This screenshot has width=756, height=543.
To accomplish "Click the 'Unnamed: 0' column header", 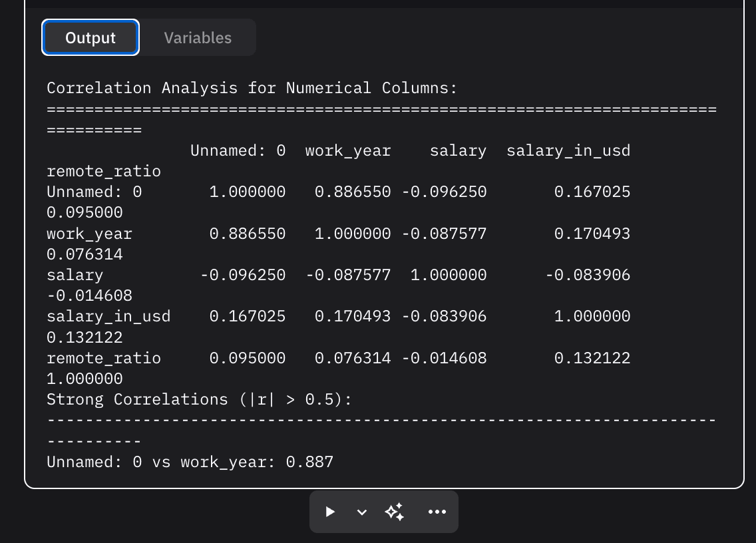I will click(x=238, y=151).
